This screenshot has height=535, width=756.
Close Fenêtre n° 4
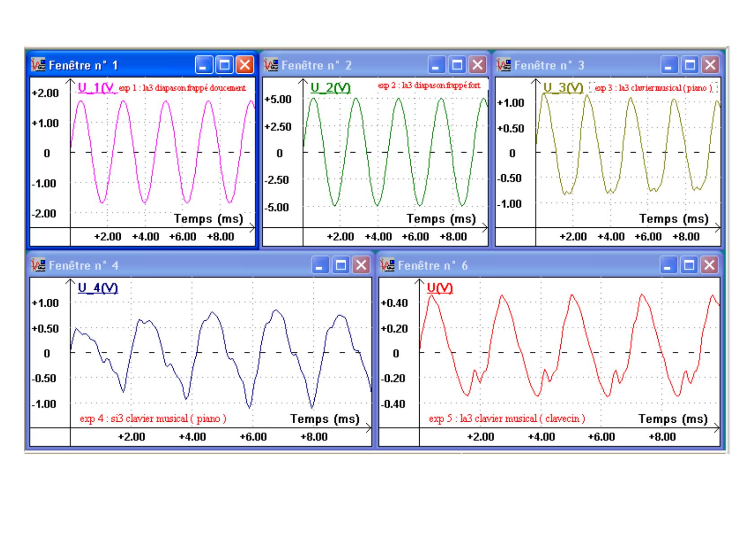(361, 265)
